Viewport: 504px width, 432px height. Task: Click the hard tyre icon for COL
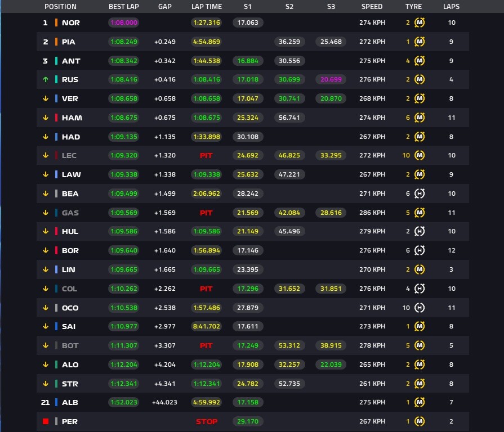coord(420,289)
